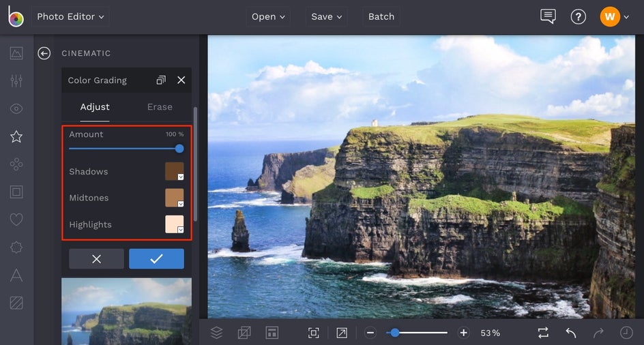Click the duplicate layers icon beside Color Grading
Screen dimensions: 644x345
(x=161, y=80)
